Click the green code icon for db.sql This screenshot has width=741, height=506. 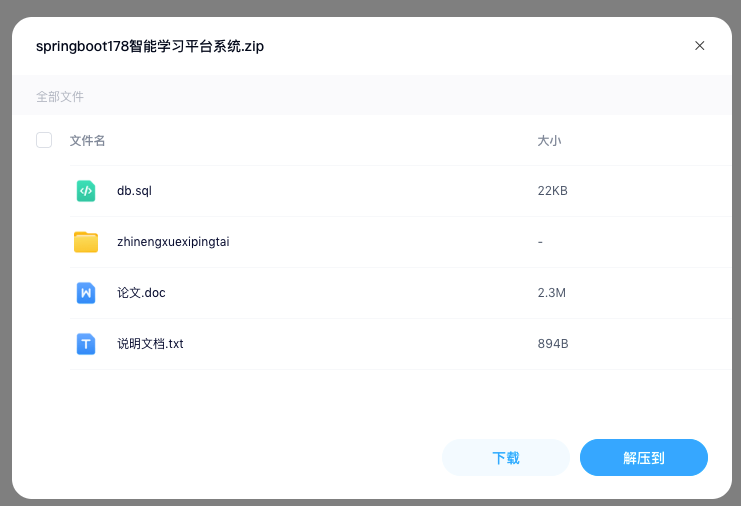[86, 191]
